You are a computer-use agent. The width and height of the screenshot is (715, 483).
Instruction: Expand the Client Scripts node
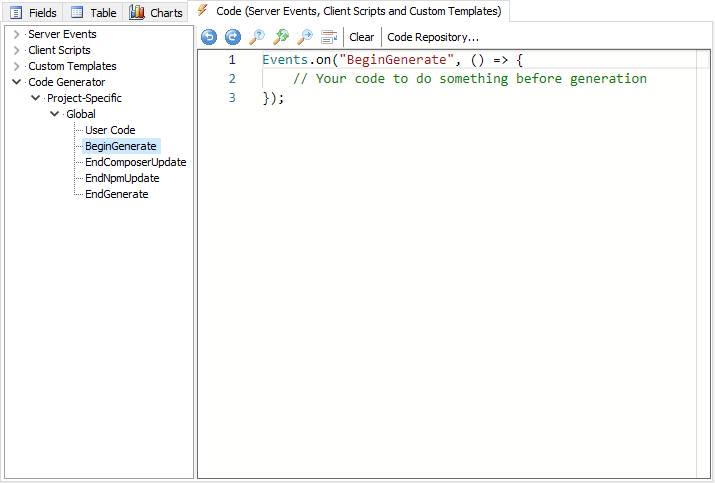click(17, 50)
